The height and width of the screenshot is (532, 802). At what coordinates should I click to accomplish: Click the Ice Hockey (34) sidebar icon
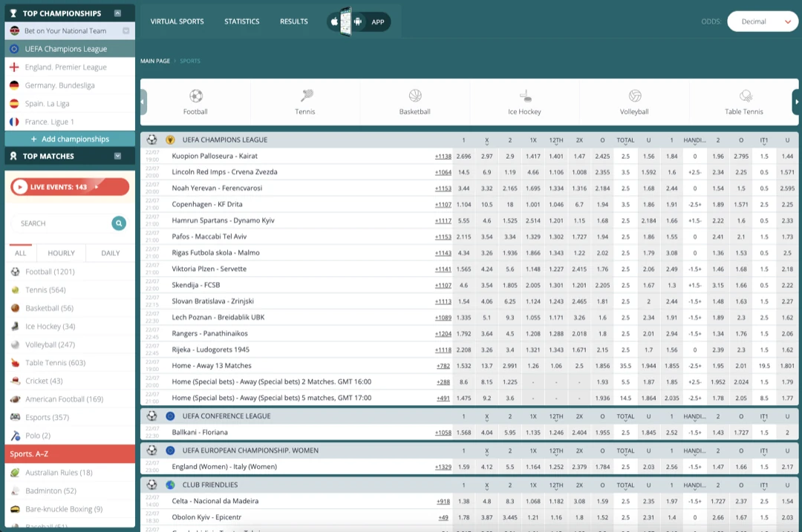16,326
